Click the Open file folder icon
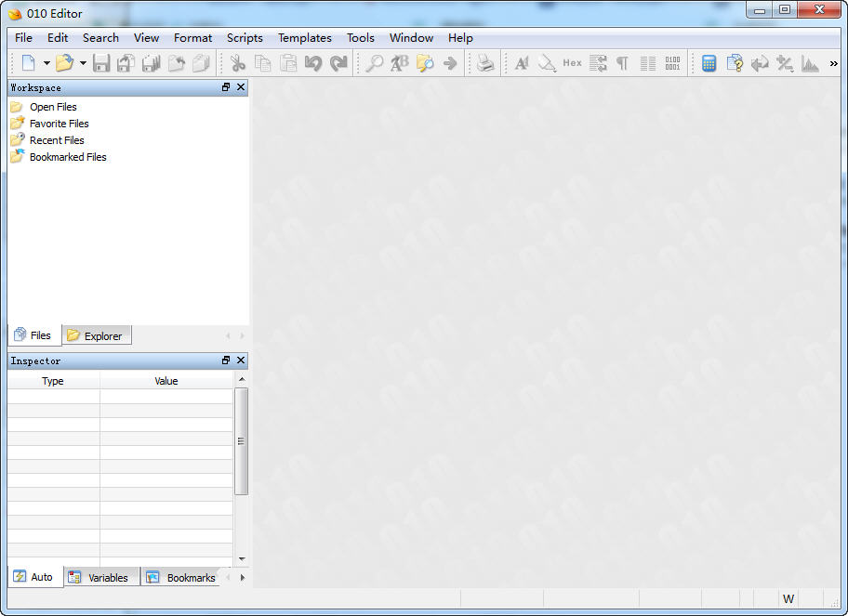848x616 pixels. (x=64, y=63)
